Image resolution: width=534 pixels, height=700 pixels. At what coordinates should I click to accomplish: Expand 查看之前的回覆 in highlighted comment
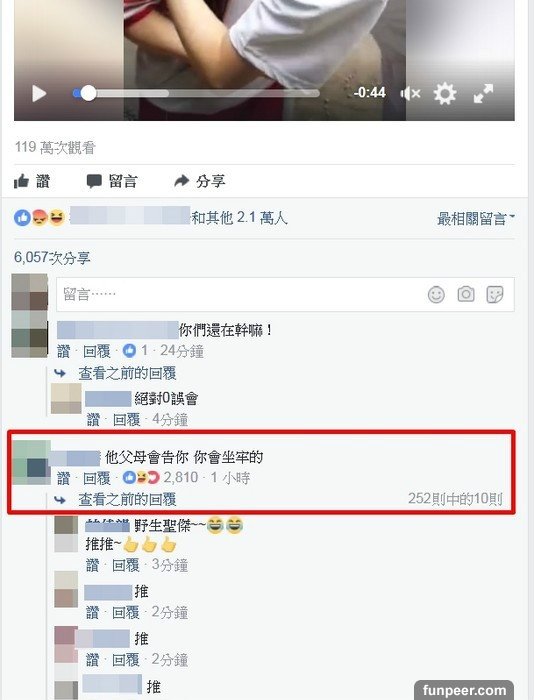tap(127, 499)
